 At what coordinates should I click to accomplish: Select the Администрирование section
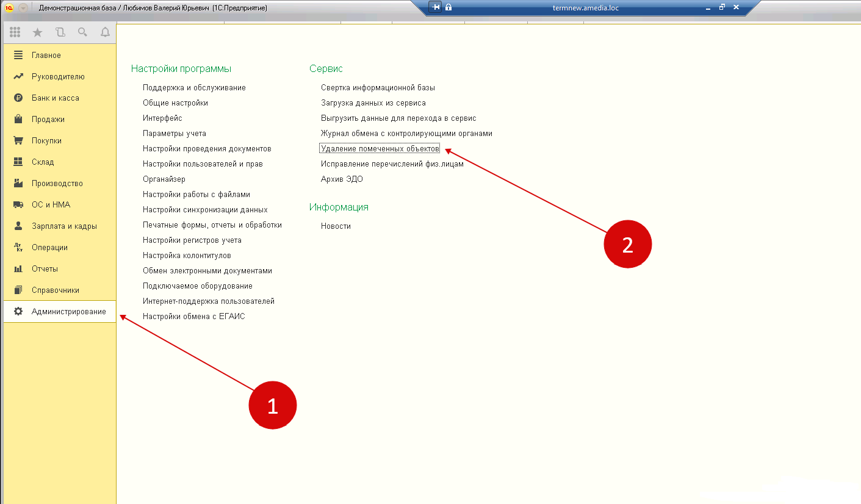60,311
